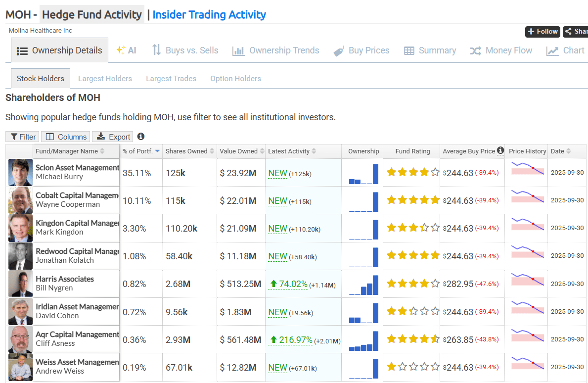Select the Option Holders sub-tab
The image size is (588, 383).
click(235, 78)
